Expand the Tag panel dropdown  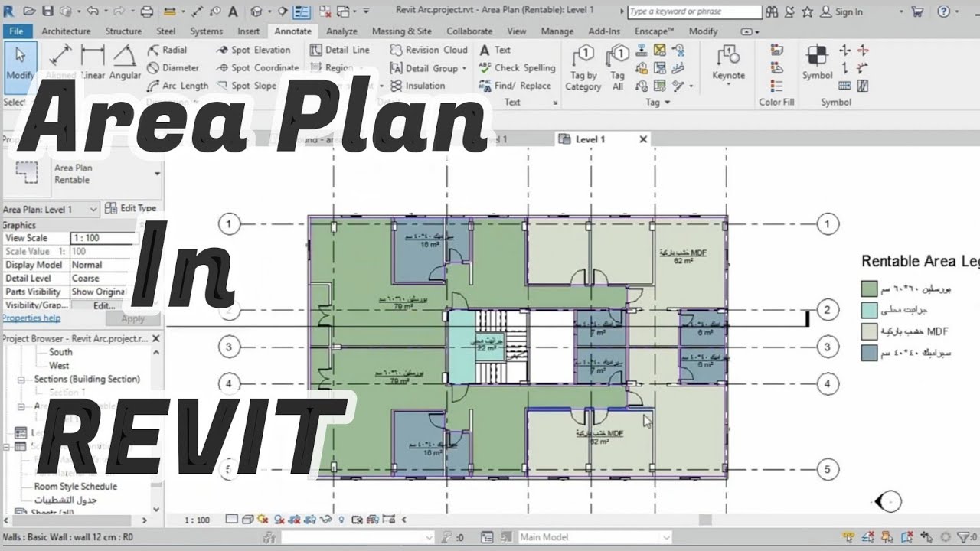667,103
